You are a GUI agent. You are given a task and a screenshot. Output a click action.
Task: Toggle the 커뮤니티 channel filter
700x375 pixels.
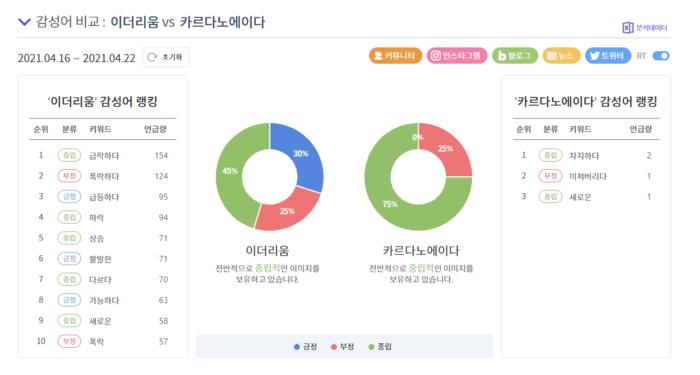tap(395, 56)
